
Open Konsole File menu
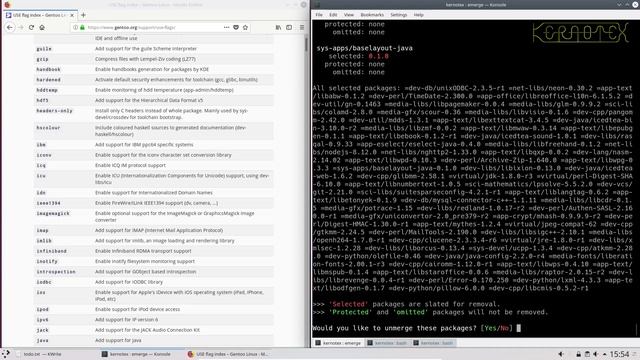pyautogui.click(x=319, y=15)
